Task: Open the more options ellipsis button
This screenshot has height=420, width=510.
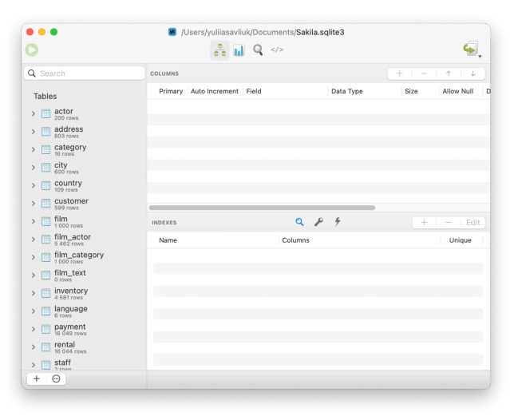Action: point(56,378)
